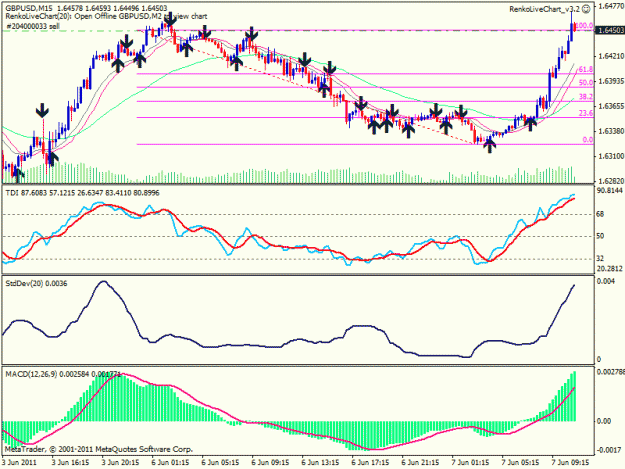This screenshot has height=469, width=625.
Task: Click the 32 level on TDI scale
Action: point(600,259)
